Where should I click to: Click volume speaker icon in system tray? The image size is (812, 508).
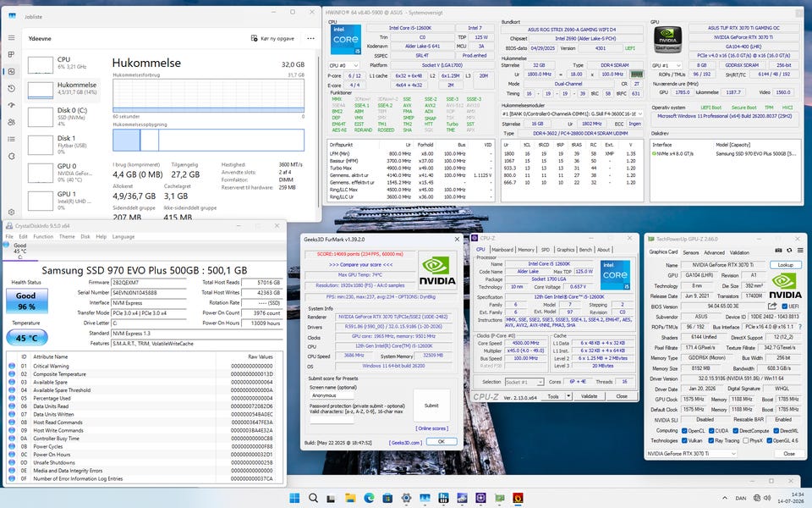click(x=769, y=498)
